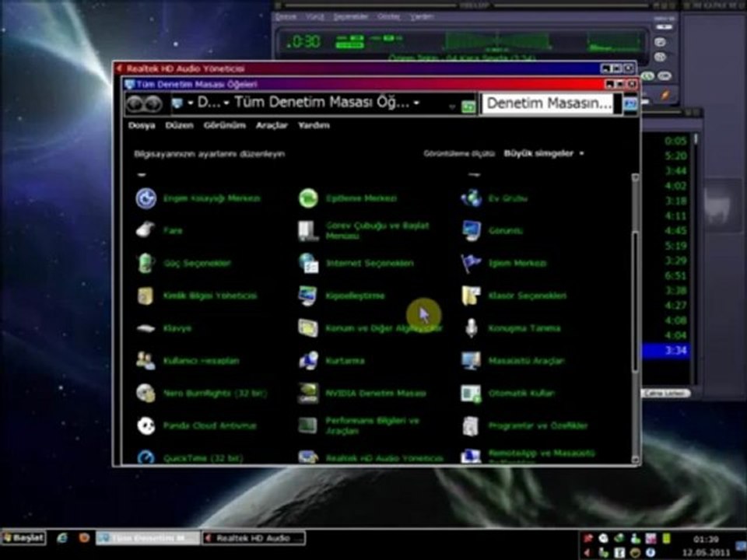
Task: Open QuickTime (32 bit) item
Action: pyautogui.click(x=189, y=457)
